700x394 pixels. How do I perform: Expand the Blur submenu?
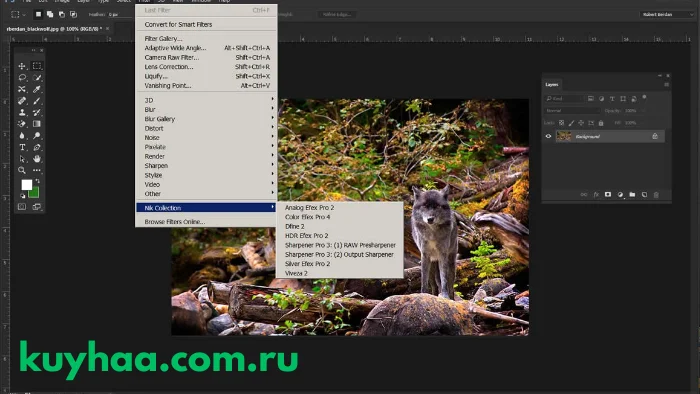pyautogui.click(x=206, y=110)
